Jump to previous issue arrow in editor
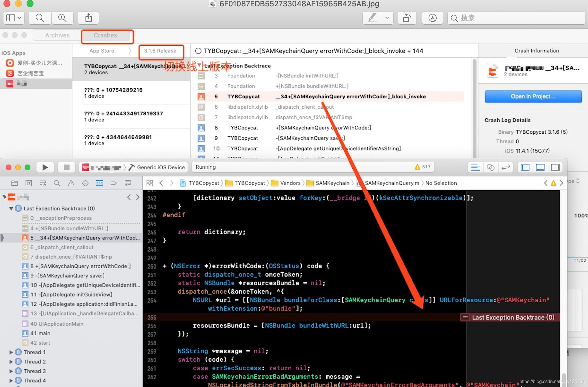 [x=546, y=183]
